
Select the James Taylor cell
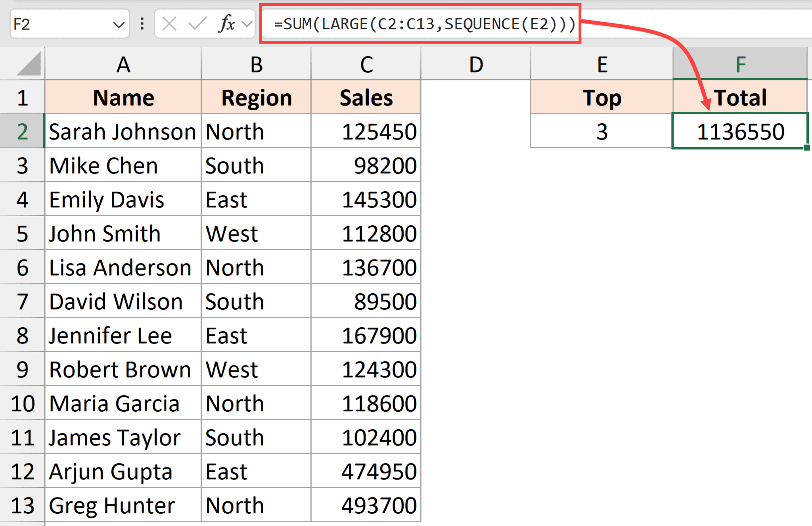[x=123, y=437]
